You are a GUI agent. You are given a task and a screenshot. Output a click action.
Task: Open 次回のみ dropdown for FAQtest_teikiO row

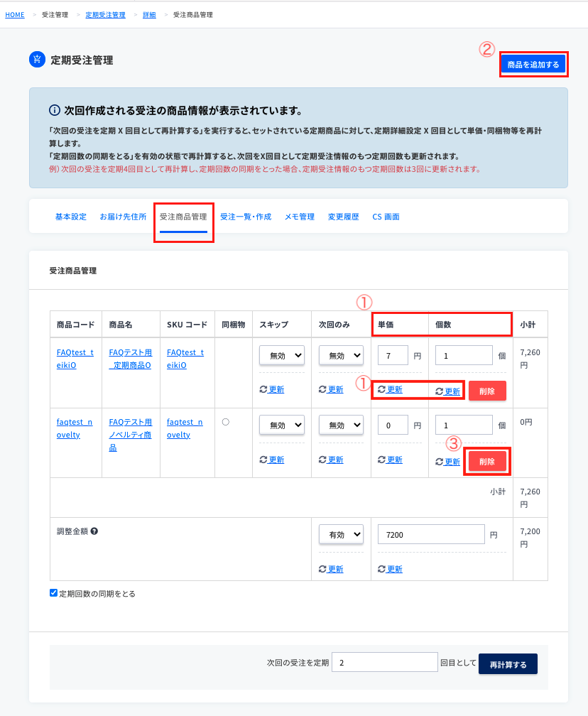click(x=341, y=355)
